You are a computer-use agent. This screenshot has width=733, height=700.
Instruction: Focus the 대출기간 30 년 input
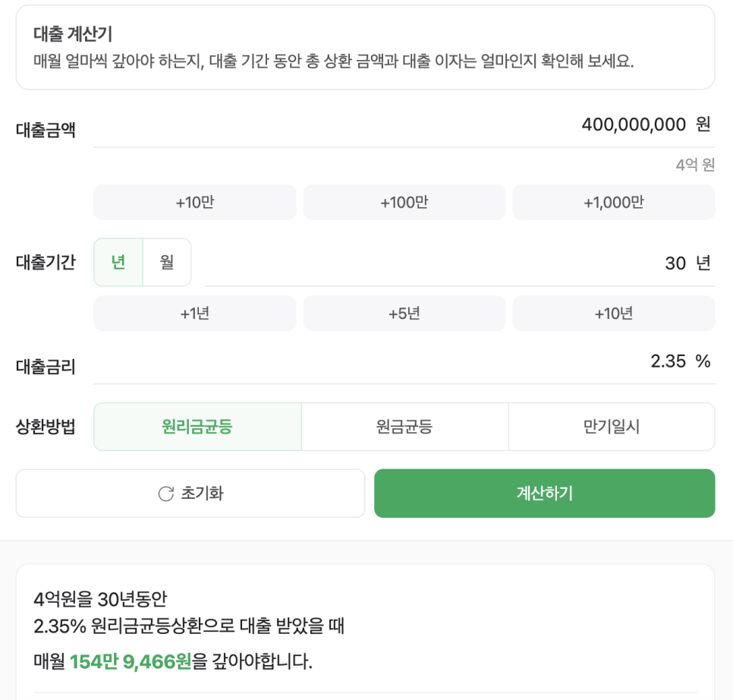(460, 263)
